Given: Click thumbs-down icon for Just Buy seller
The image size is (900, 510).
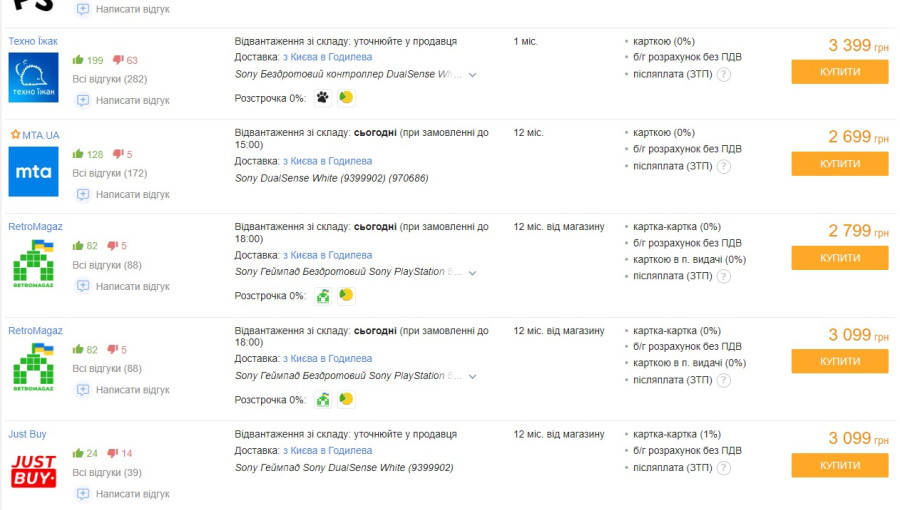Looking at the screenshot, I should click(x=113, y=454).
